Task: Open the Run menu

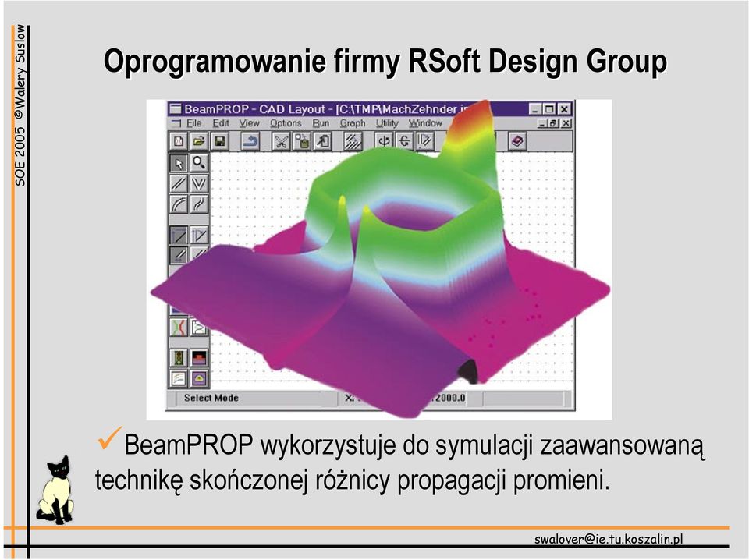Action: 321,123
